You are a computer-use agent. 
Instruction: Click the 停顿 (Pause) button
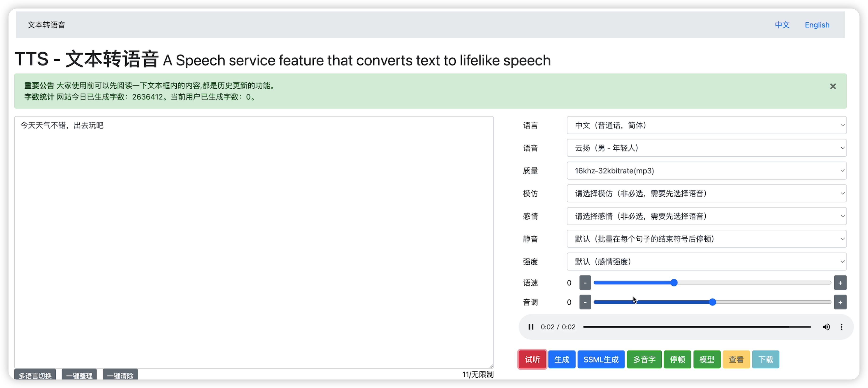click(x=677, y=359)
